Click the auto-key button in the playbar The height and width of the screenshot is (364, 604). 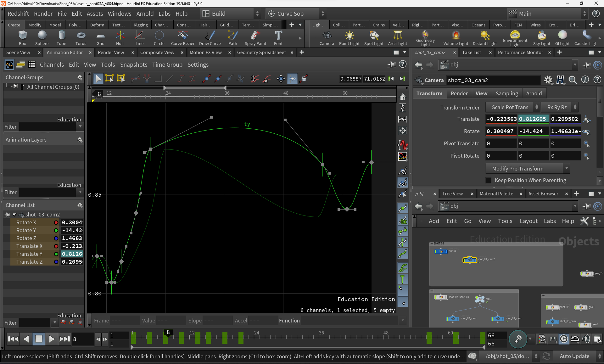point(518,339)
